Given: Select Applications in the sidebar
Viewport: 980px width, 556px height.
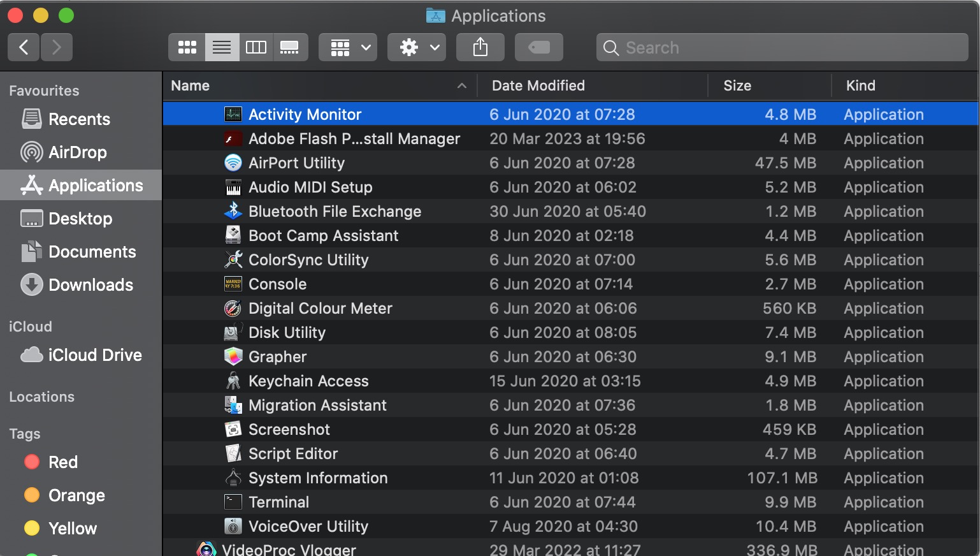Looking at the screenshot, I should (x=81, y=186).
